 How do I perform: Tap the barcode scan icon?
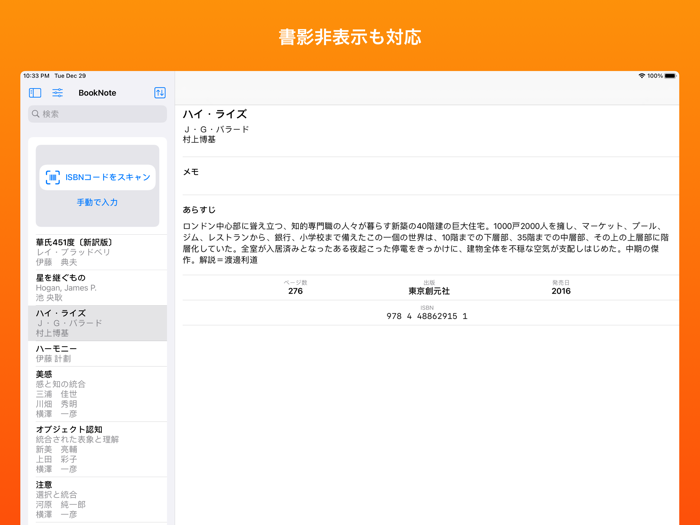tap(53, 177)
